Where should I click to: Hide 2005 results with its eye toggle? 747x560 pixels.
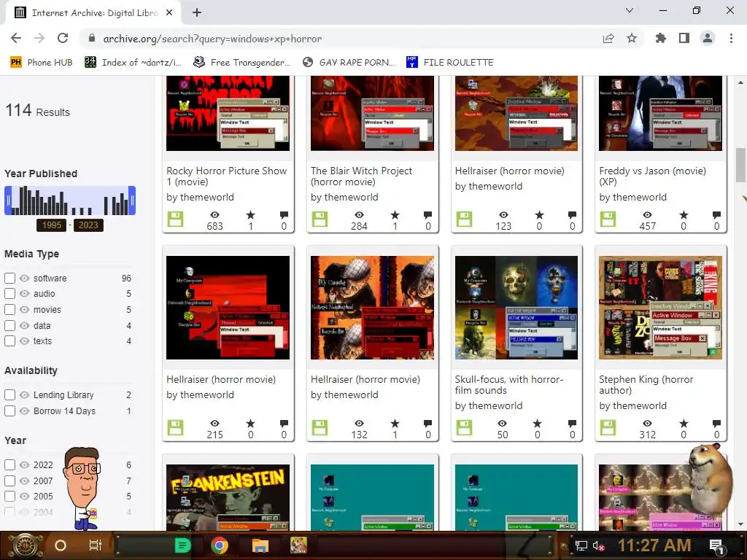24,496
